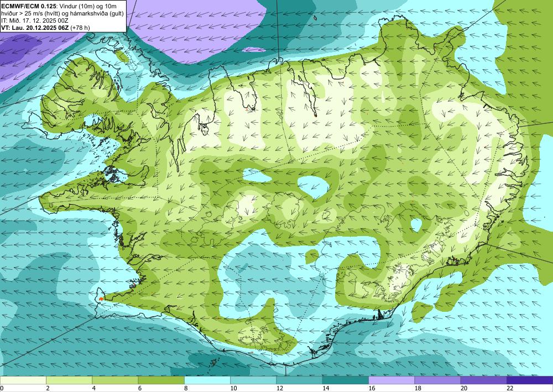Pick the 12–14 m/s teal legend swatch
553x392 pixels.
coord(299,380)
